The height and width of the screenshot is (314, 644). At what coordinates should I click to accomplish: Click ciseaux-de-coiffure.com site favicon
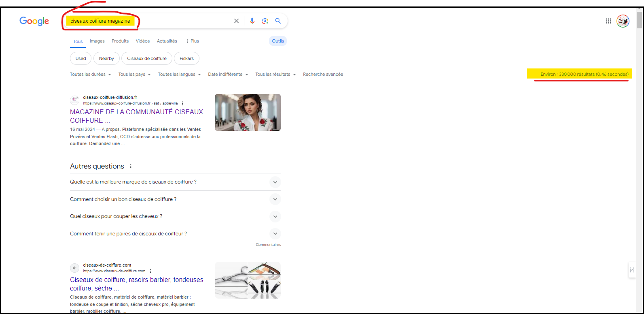(x=74, y=268)
